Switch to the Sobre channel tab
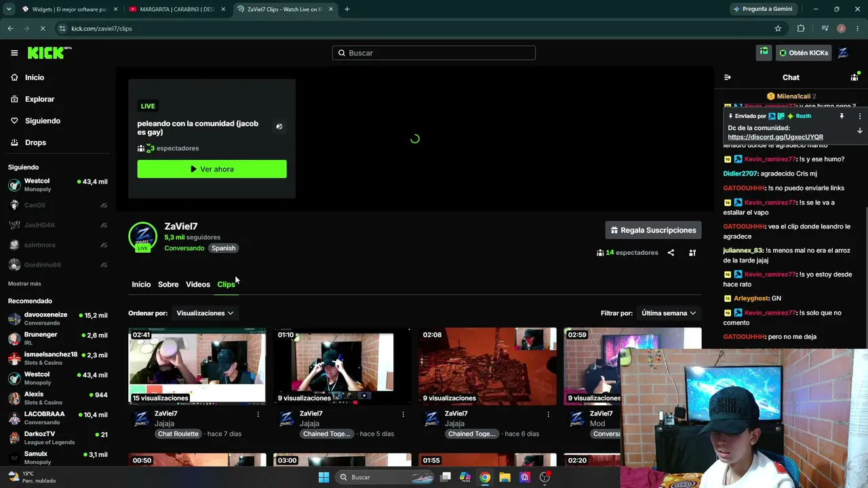 [x=168, y=285]
